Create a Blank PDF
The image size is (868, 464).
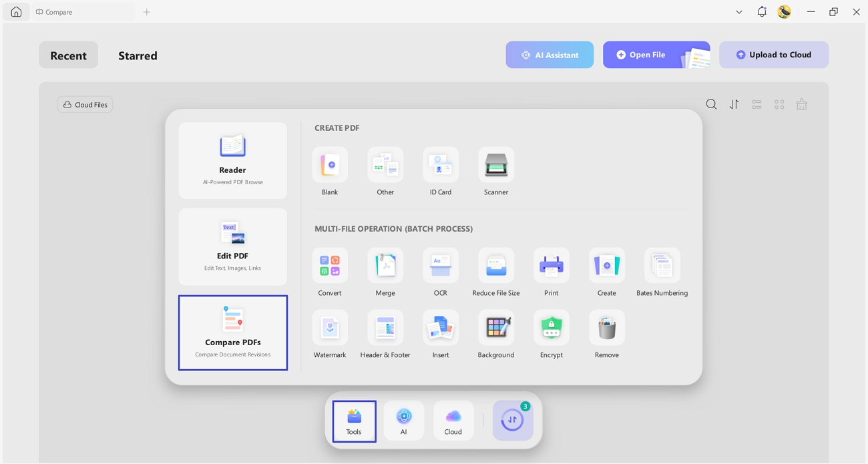(x=330, y=165)
